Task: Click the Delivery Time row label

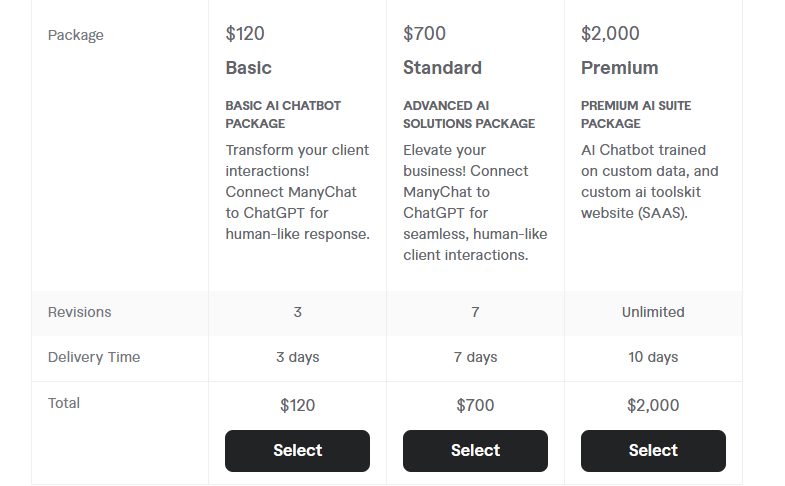Action: [94, 357]
